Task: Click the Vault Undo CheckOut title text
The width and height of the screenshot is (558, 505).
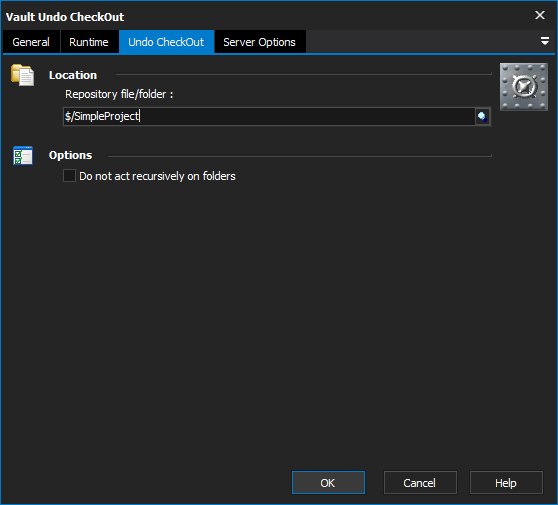Action: (x=65, y=17)
